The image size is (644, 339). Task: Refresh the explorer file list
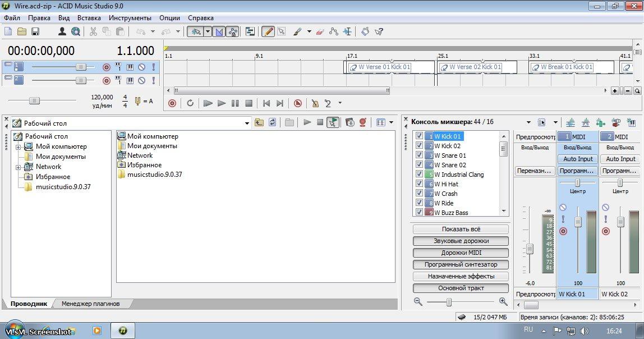pyautogui.click(x=272, y=122)
